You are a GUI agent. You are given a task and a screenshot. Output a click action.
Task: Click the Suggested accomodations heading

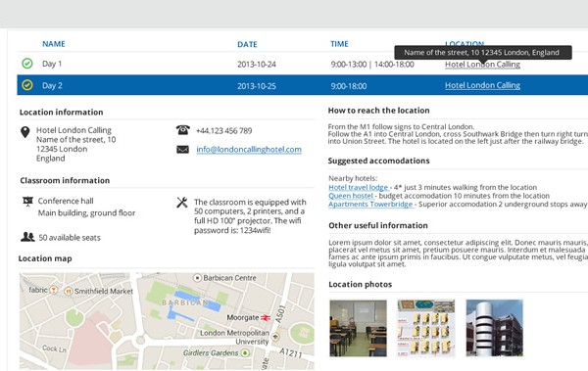tap(378, 161)
